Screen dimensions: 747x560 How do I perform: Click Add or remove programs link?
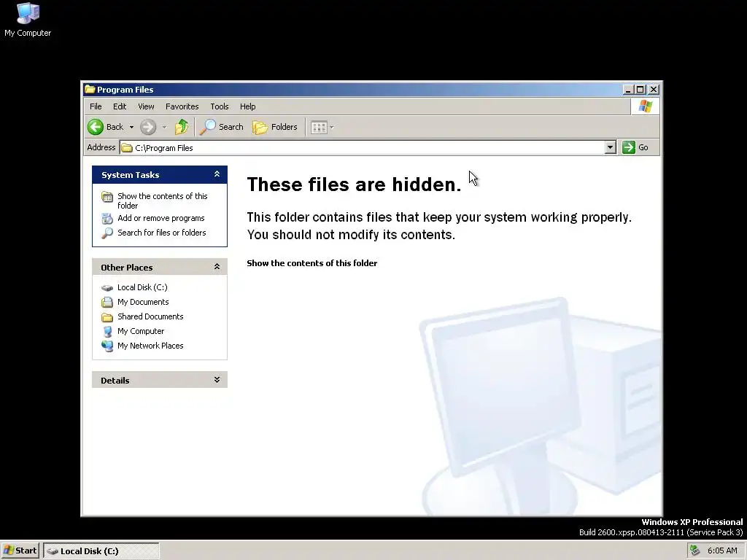(161, 218)
